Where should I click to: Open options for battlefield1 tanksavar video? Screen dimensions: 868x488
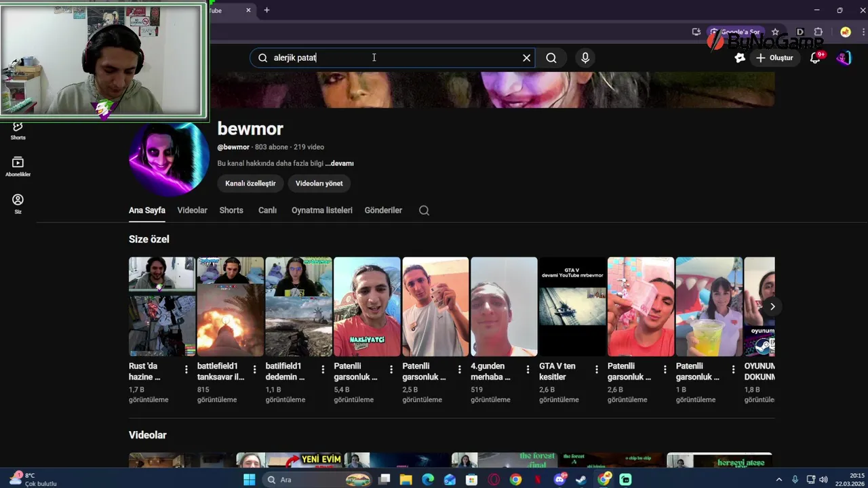point(255,369)
